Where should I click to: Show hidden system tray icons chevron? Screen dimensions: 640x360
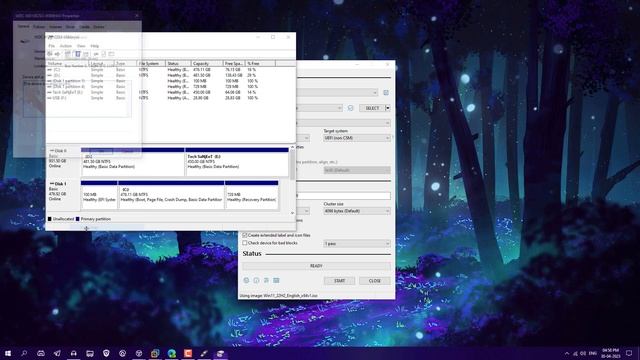click(567, 353)
